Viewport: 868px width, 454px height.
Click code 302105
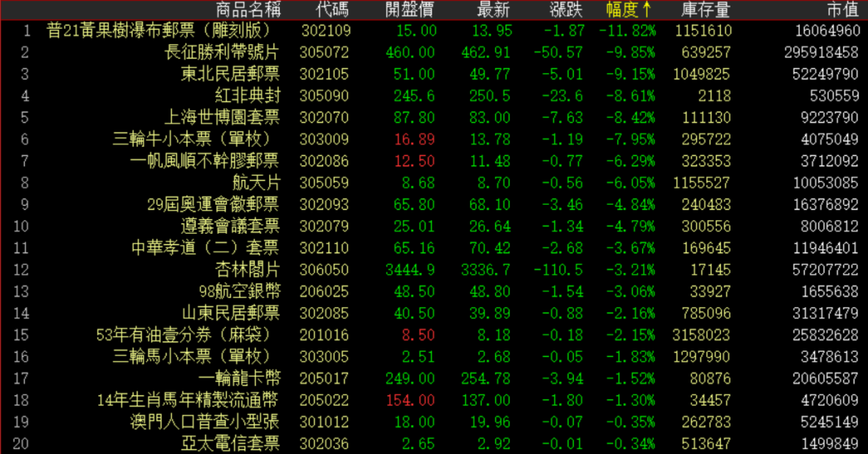pos(325,74)
